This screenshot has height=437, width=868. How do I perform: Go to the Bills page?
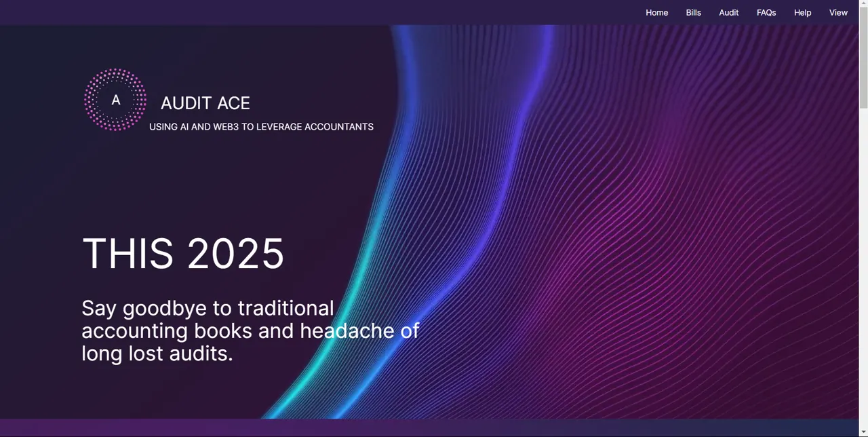[x=693, y=12]
